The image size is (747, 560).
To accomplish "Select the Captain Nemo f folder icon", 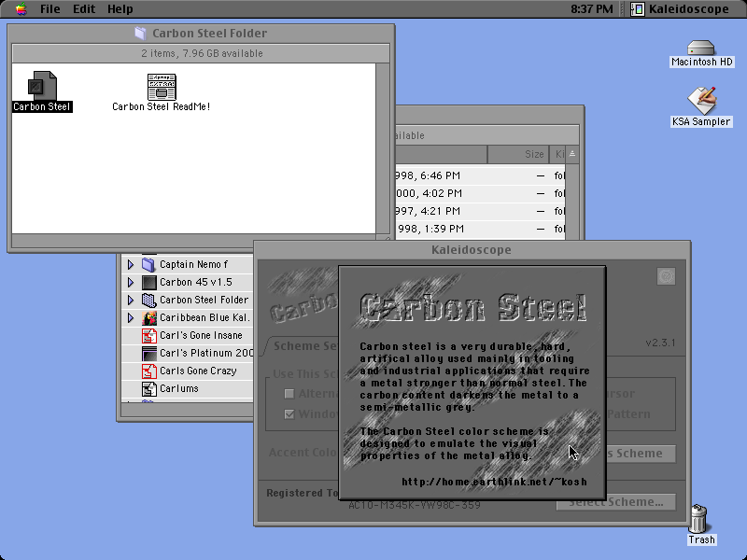I will click(148, 264).
